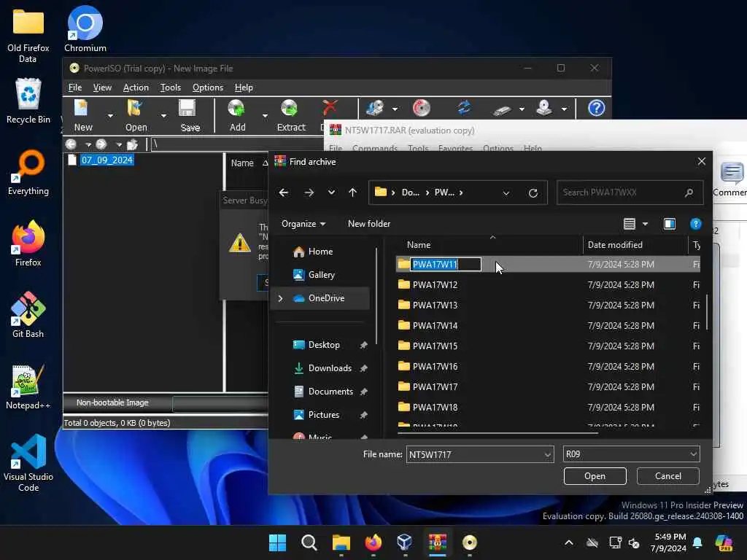The height and width of the screenshot is (560, 747).
Task: Toggle the preview pane in Find archive
Action: click(x=670, y=223)
